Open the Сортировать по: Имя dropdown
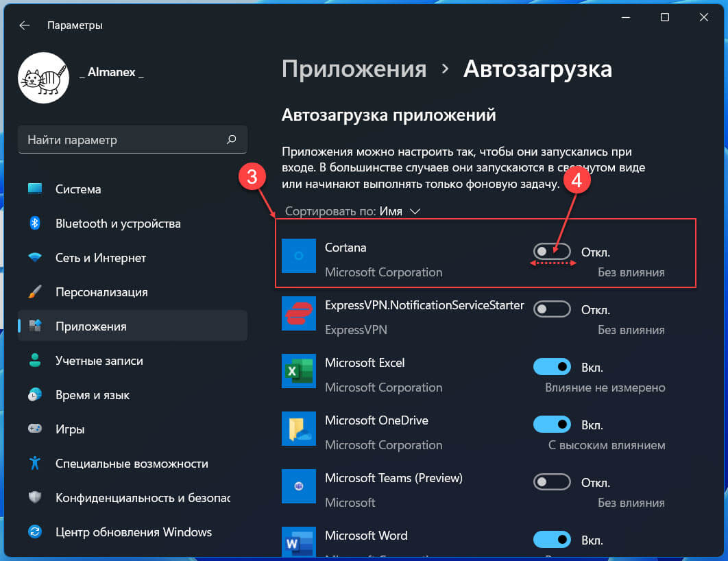The width and height of the screenshot is (728, 561). pos(353,211)
